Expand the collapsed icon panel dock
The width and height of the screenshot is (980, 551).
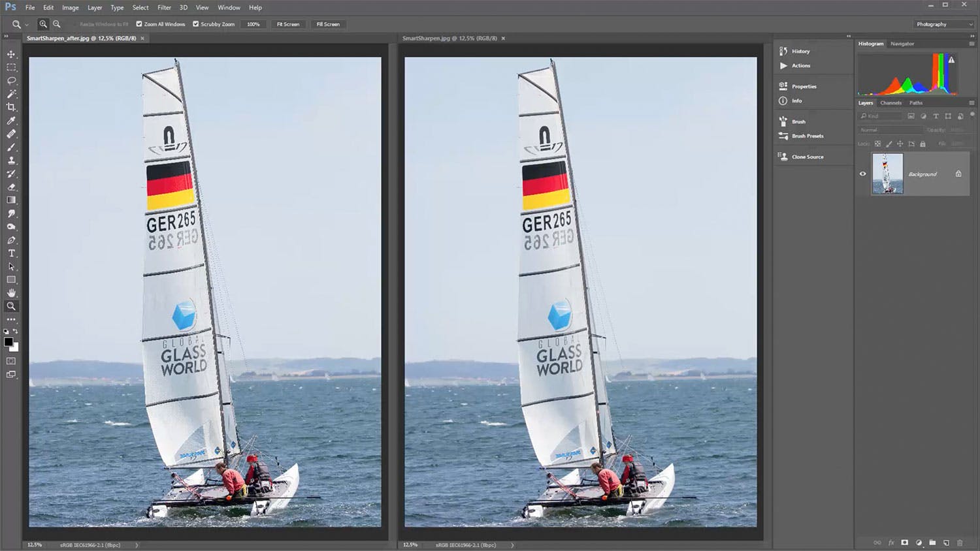pyautogui.click(x=849, y=36)
